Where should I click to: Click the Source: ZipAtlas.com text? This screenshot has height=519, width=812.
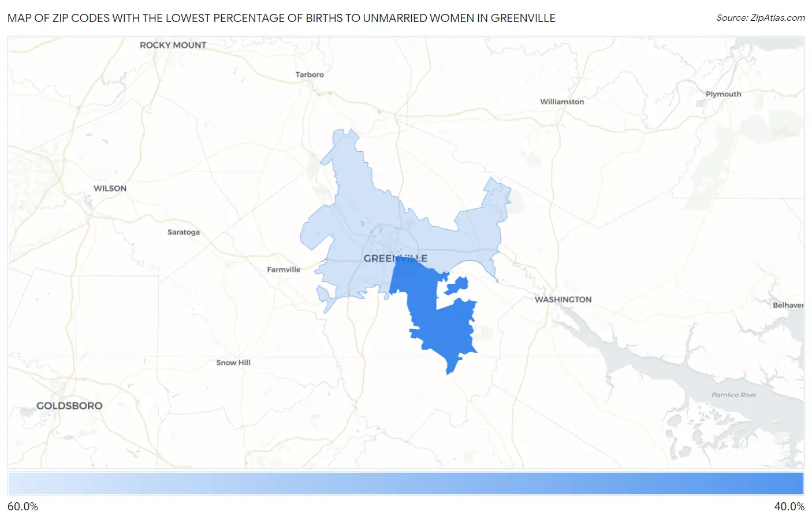coord(761,18)
